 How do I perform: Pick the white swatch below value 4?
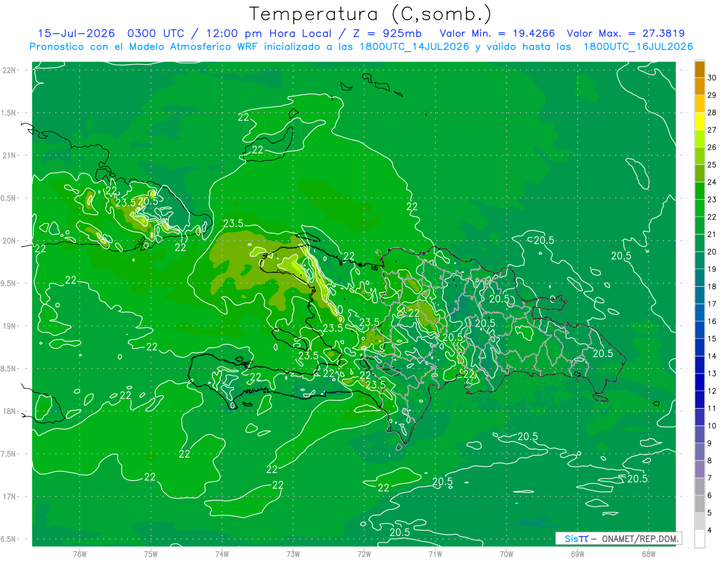tap(699, 539)
